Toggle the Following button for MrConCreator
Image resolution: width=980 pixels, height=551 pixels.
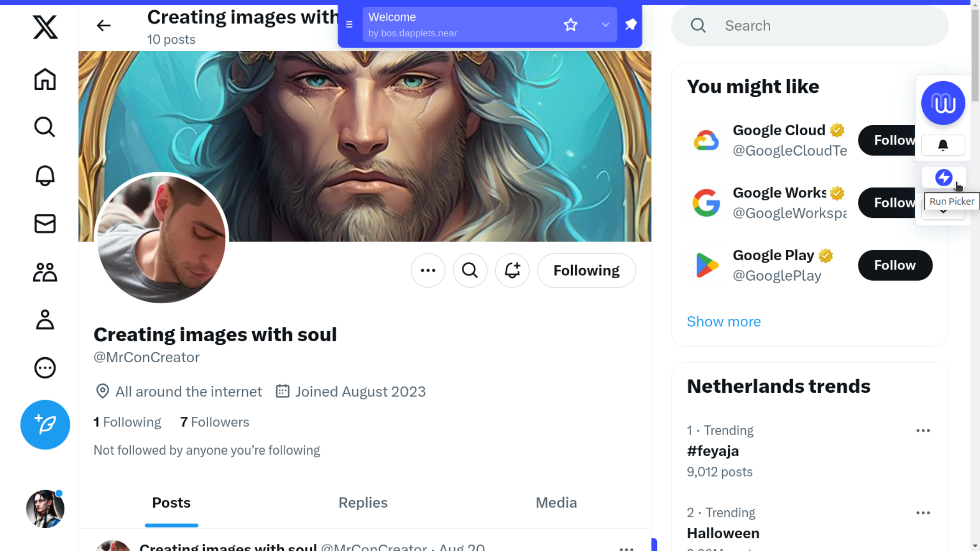click(586, 270)
